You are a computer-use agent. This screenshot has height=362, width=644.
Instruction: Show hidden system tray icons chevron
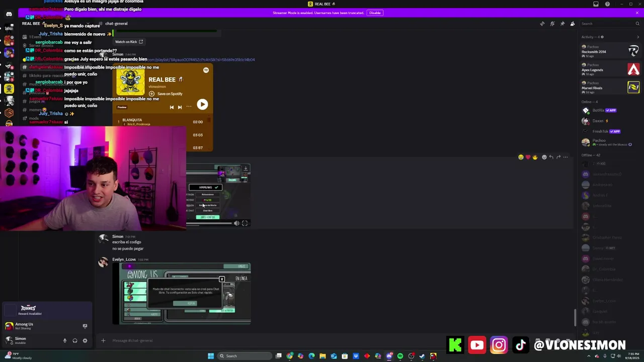[589, 356]
